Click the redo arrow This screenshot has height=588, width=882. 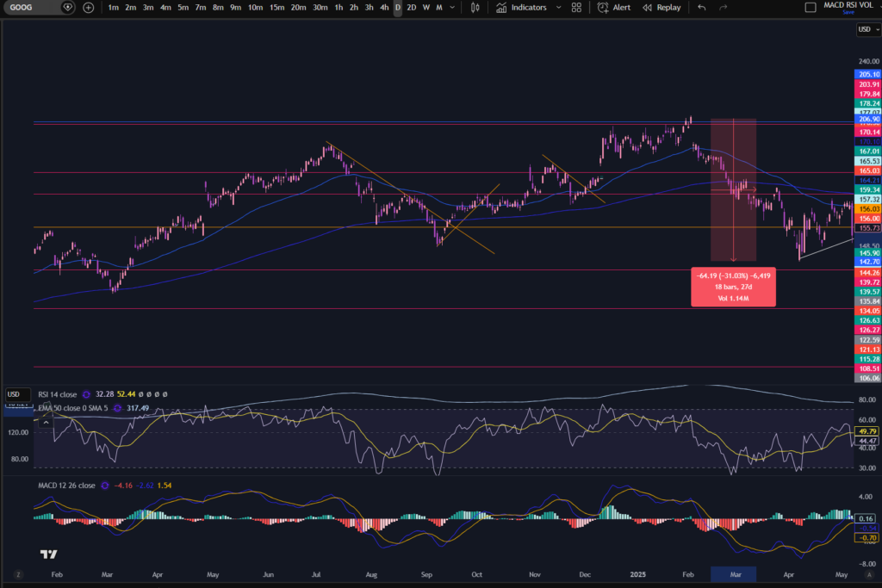[724, 7]
